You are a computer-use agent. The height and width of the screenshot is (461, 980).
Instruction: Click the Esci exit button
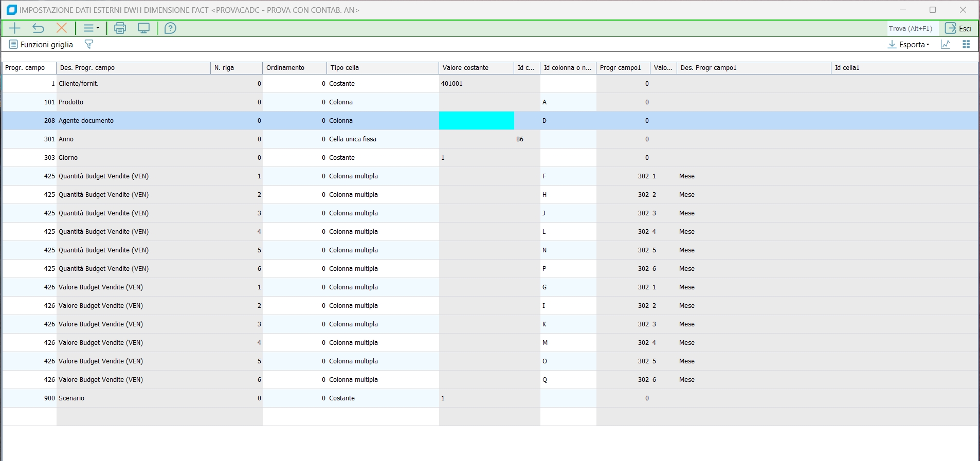(x=958, y=28)
